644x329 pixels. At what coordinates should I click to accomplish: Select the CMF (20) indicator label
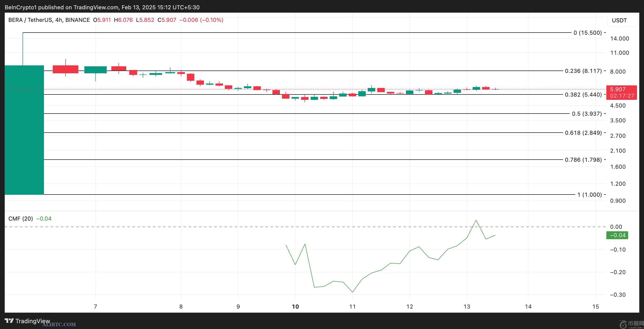point(20,219)
